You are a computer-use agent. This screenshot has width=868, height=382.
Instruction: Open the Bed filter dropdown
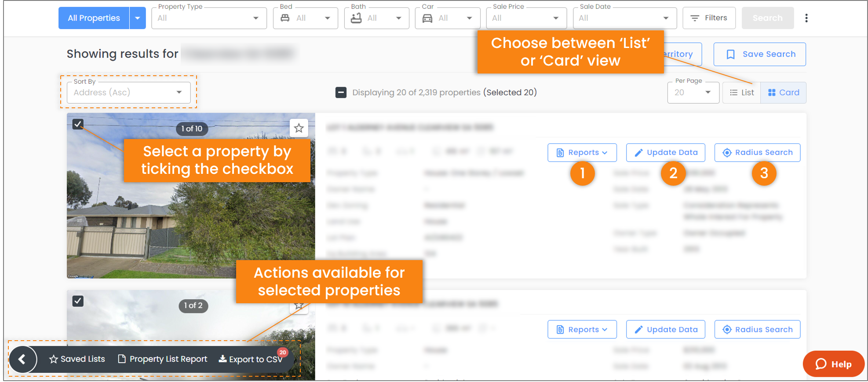click(306, 18)
